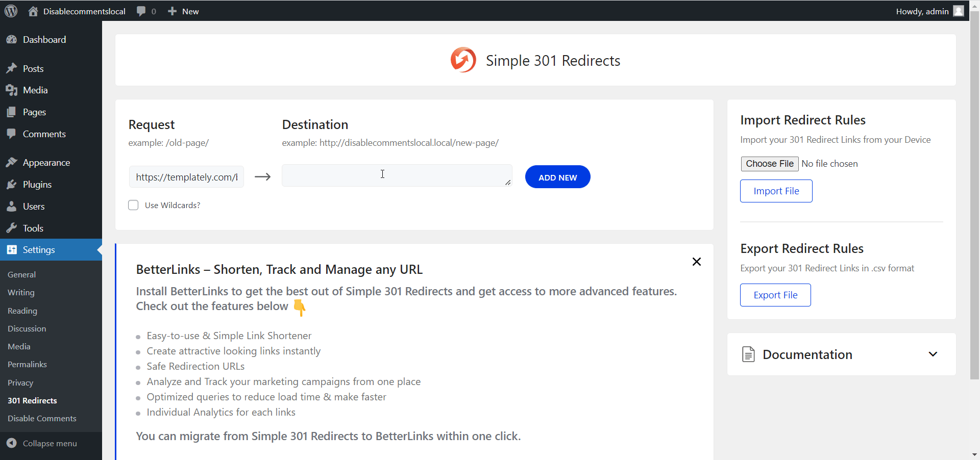The width and height of the screenshot is (980, 460).
Task: Open Comments via the speech bubble icon
Action: (12, 134)
